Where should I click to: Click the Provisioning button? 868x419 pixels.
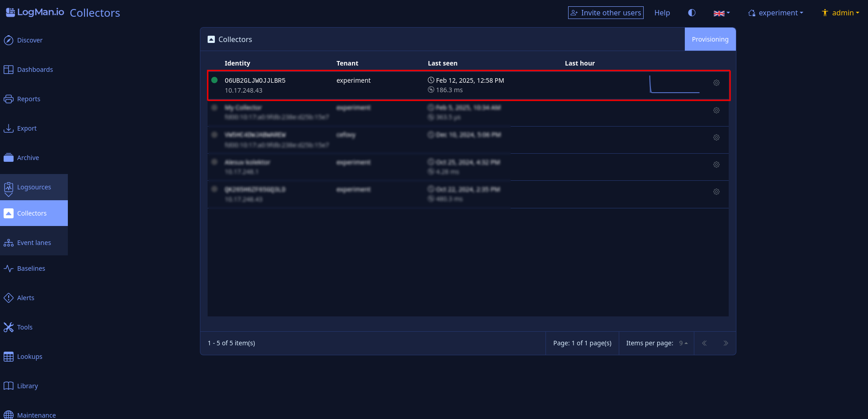click(x=710, y=39)
